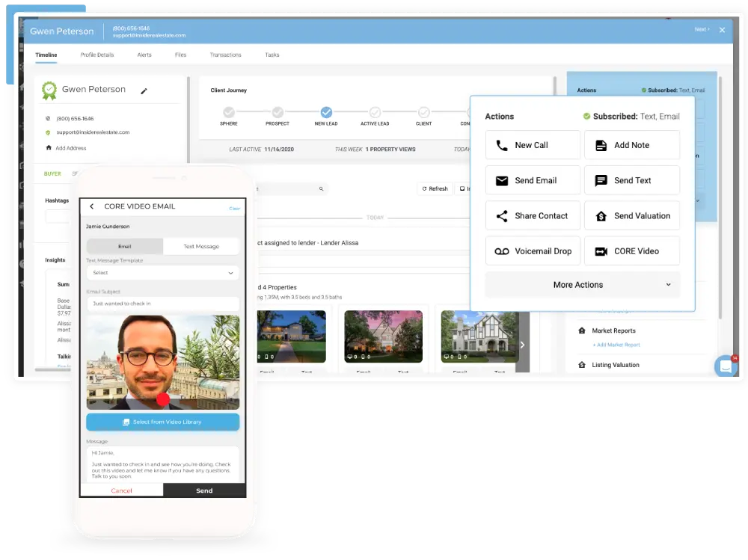
Task: Click the Refresh button
Action: click(435, 189)
